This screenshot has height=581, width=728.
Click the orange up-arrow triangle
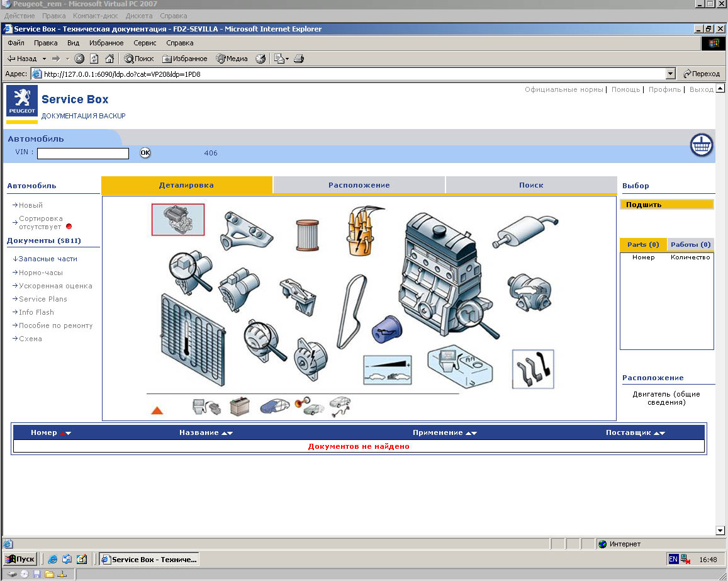pos(157,410)
